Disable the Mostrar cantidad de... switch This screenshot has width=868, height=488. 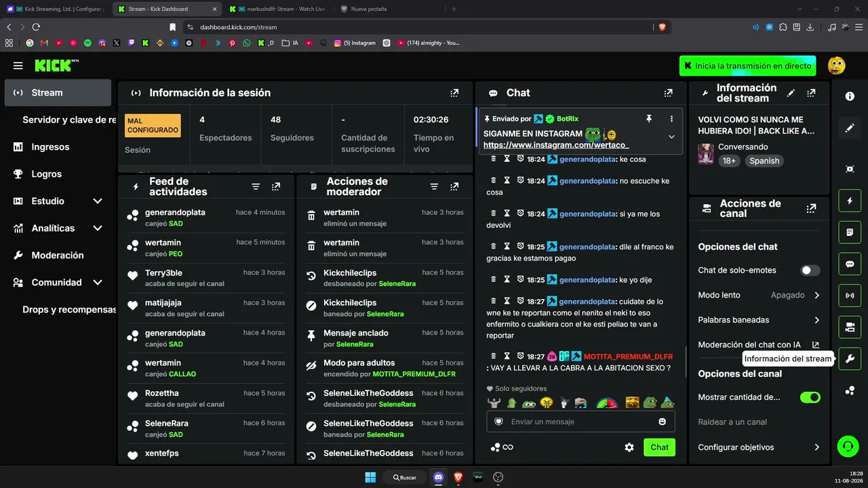pos(810,397)
